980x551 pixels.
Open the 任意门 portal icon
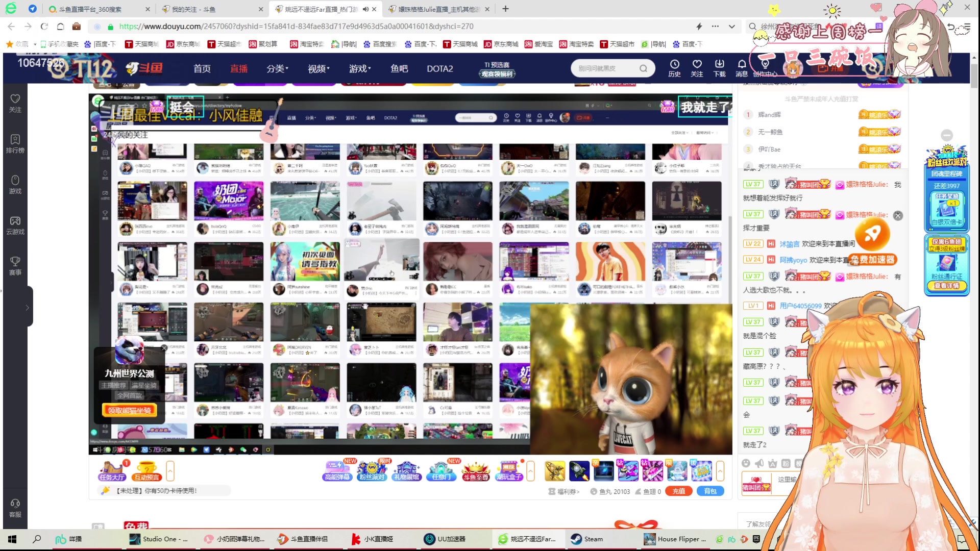pos(442,471)
